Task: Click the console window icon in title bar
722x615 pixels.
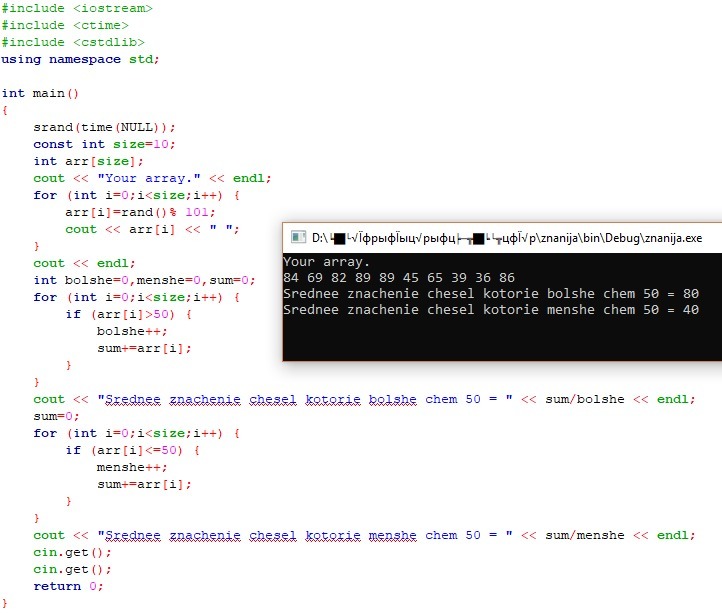Action: point(297,239)
